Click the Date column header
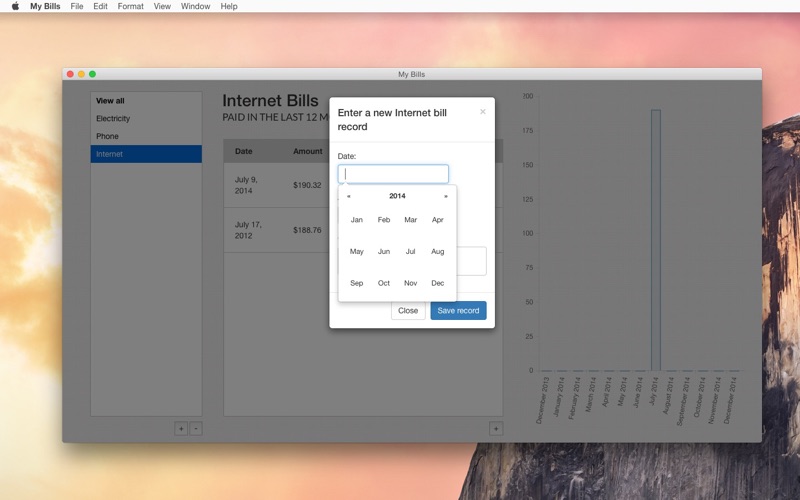 coord(243,151)
